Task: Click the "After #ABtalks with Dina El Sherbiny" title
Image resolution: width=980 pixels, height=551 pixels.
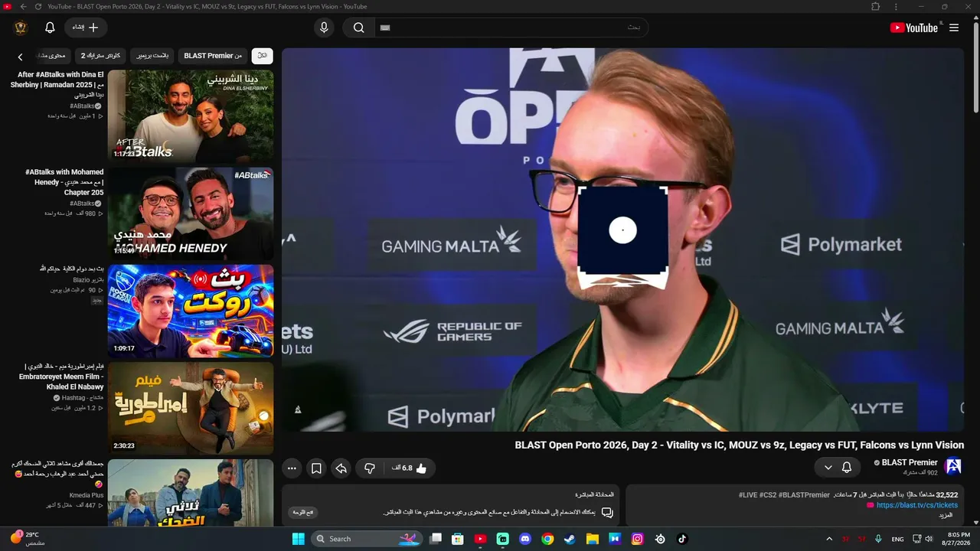Action: (x=57, y=85)
